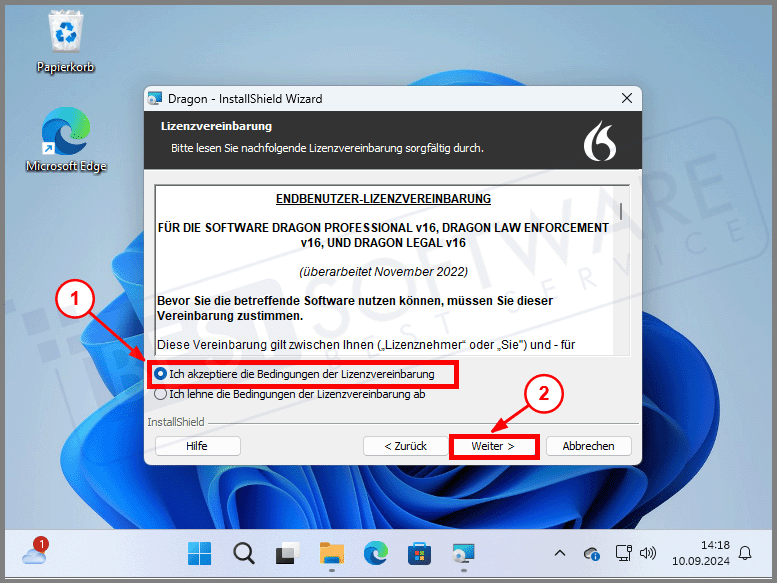Click the Hilfe button
Image resolution: width=777 pixels, height=583 pixels.
point(198,446)
